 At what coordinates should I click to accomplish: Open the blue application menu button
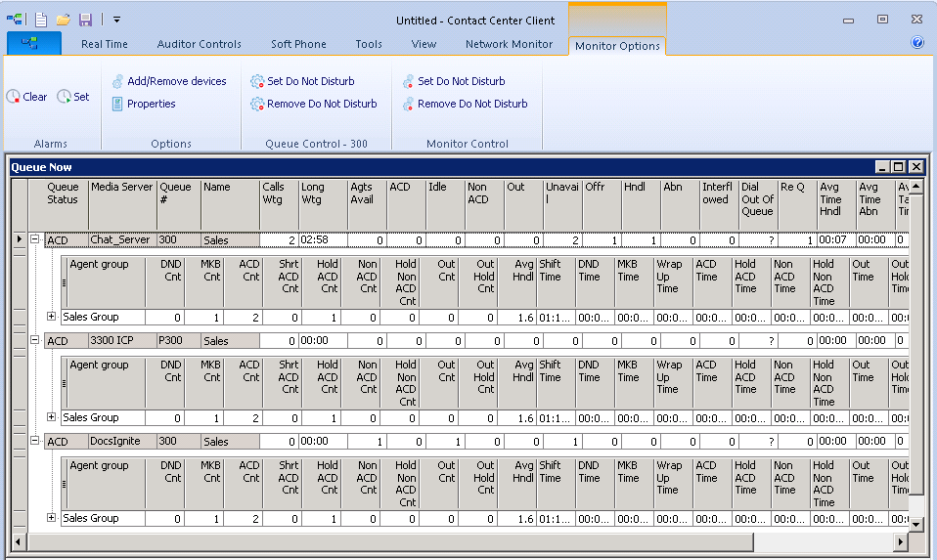point(34,43)
